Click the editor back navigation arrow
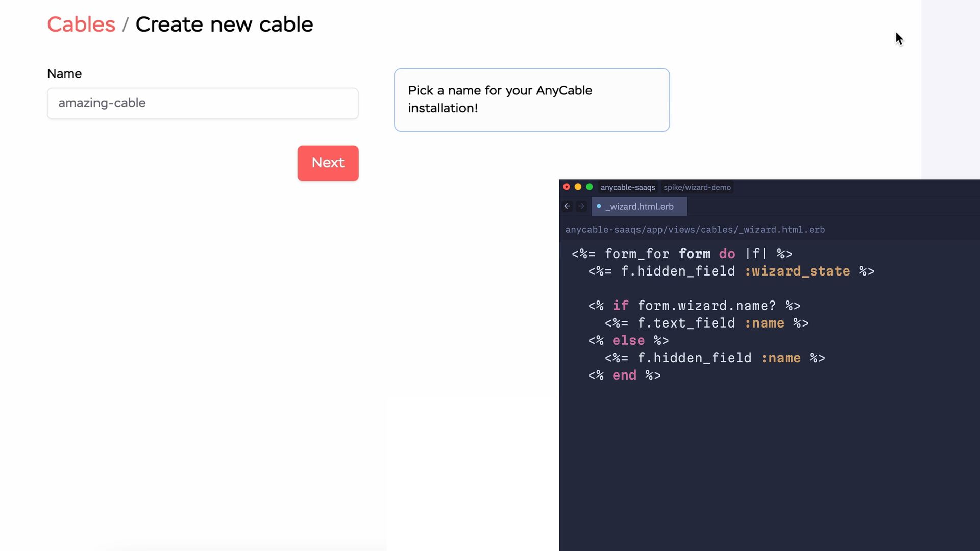 pyautogui.click(x=567, y=206)
